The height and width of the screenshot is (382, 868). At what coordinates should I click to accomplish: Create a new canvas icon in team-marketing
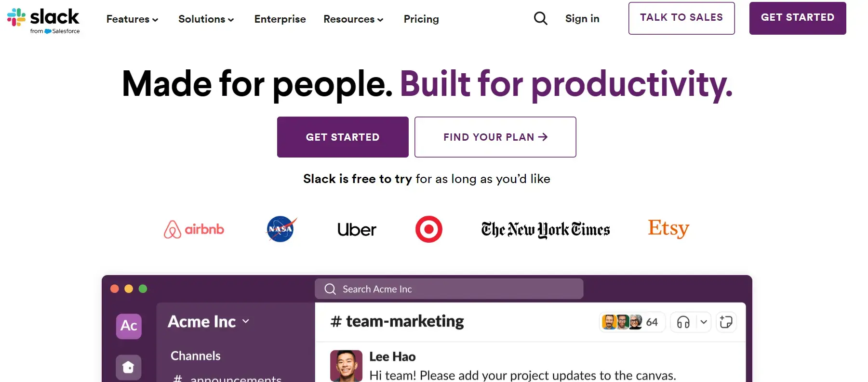click(726, 322)
